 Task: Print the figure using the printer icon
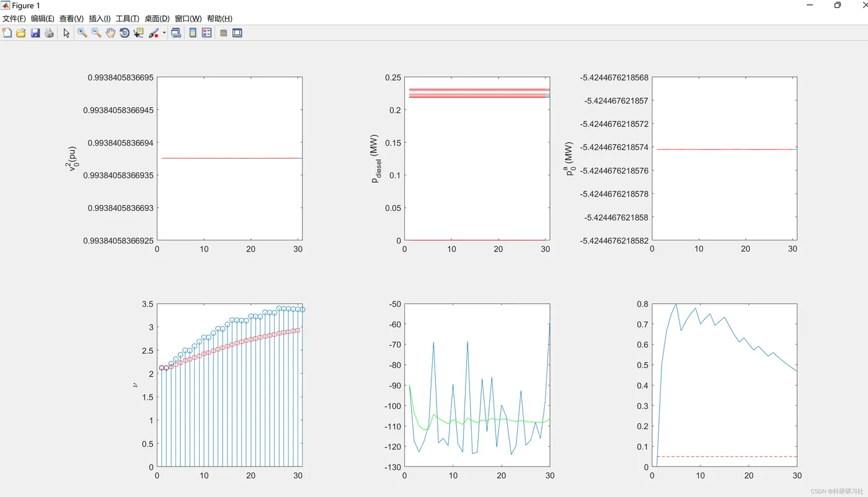tap(49, 33)
